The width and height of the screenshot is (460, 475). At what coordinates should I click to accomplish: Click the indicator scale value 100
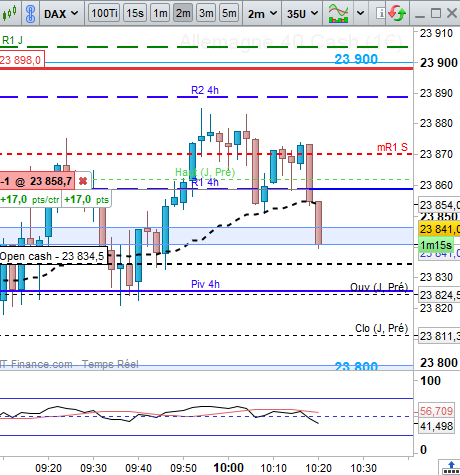click(430, 381)
